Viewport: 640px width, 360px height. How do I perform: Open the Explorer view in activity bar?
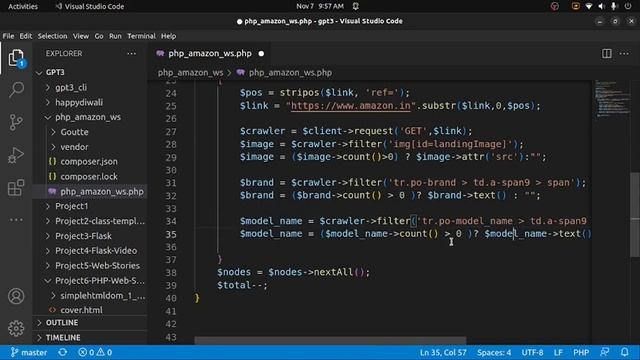16,58
